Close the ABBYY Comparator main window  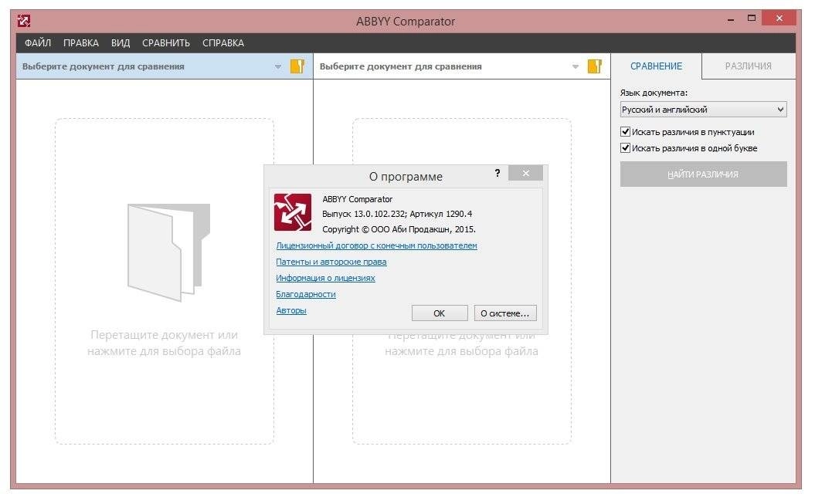coord(779,19)
